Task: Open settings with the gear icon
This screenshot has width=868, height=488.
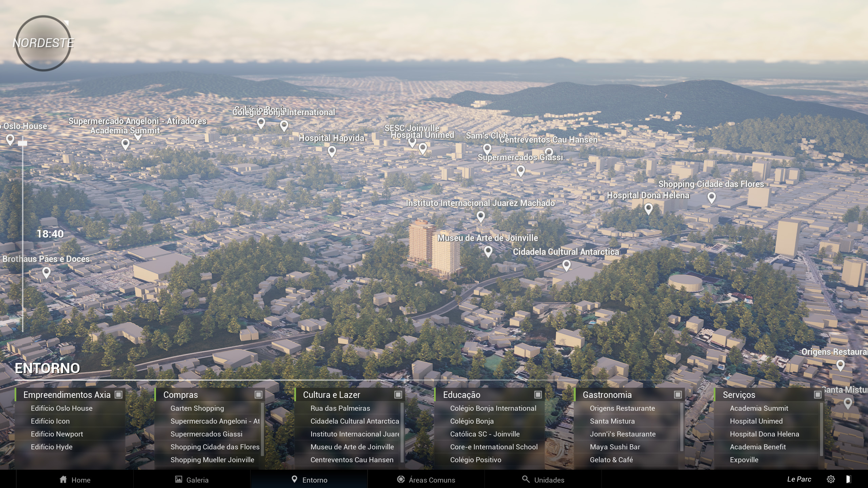Action: pos(831,479)
